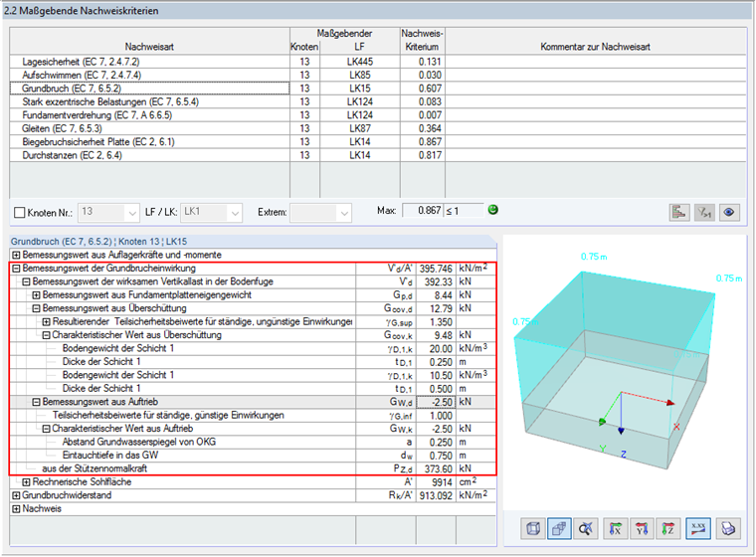The width and height of the screenshot is (756, 557).
Task: Toggle the x.xx dimension values display
Action: tap(698, 529)
